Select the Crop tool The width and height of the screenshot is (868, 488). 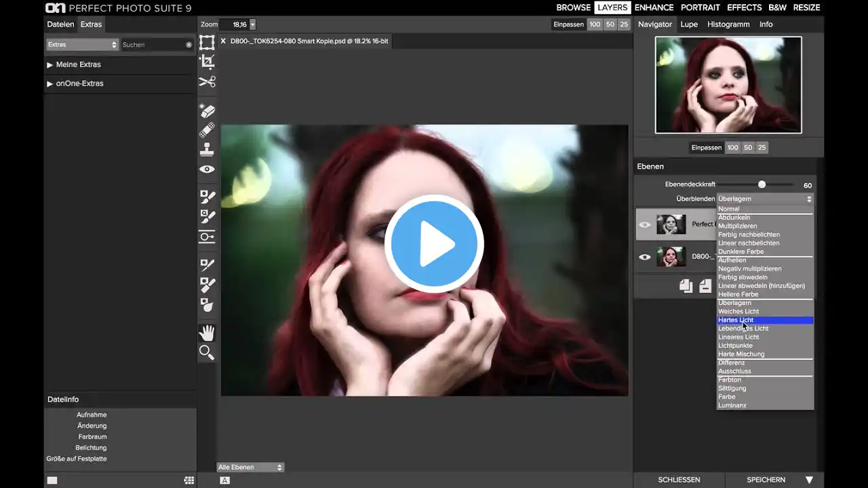[x=207, y=62]
